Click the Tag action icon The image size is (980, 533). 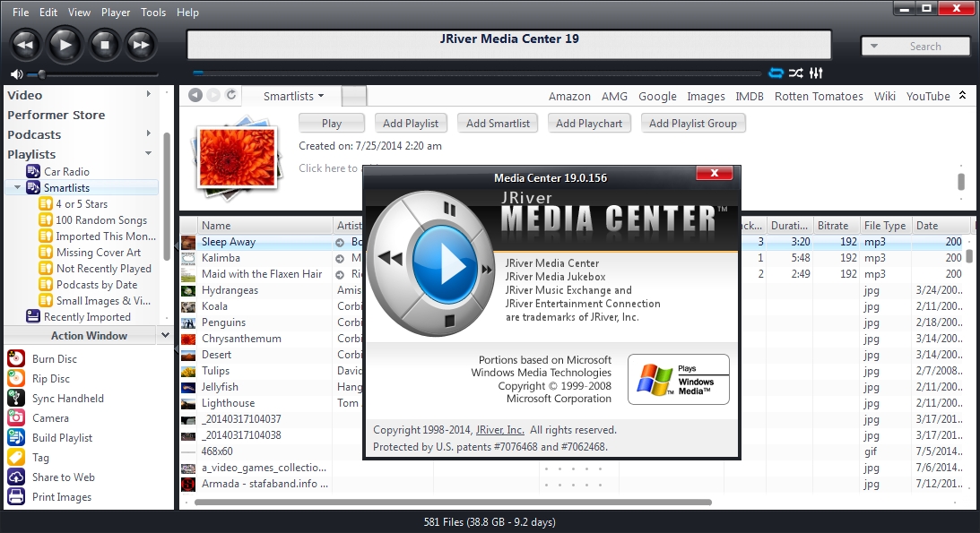pos(15,458)
